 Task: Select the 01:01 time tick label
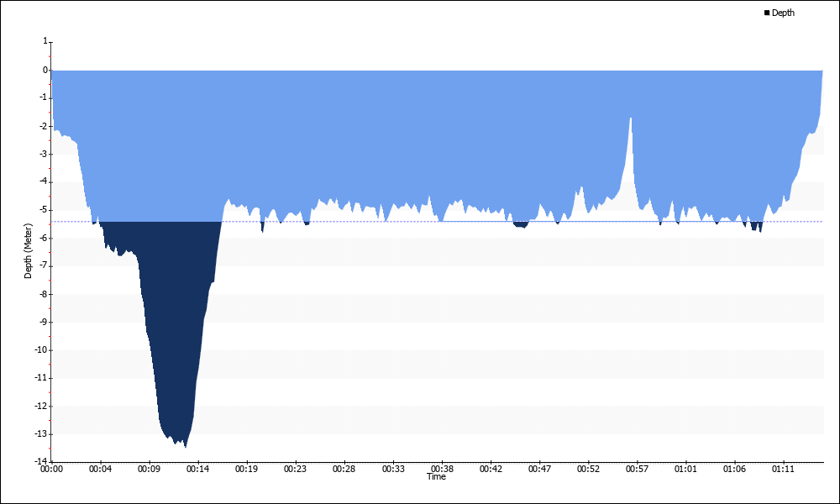tap(685, 469)
